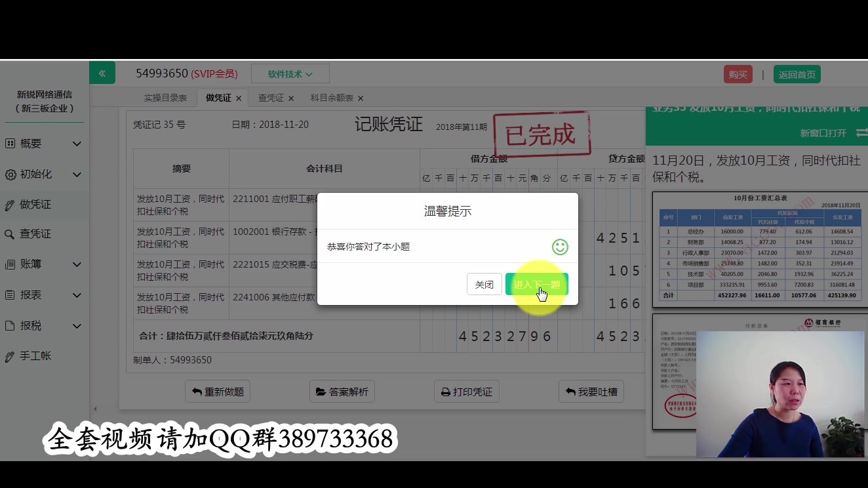The height and width of the screenshot is (488, 868).
Task: Click the 返回首页 button
Action: (797, 74)
